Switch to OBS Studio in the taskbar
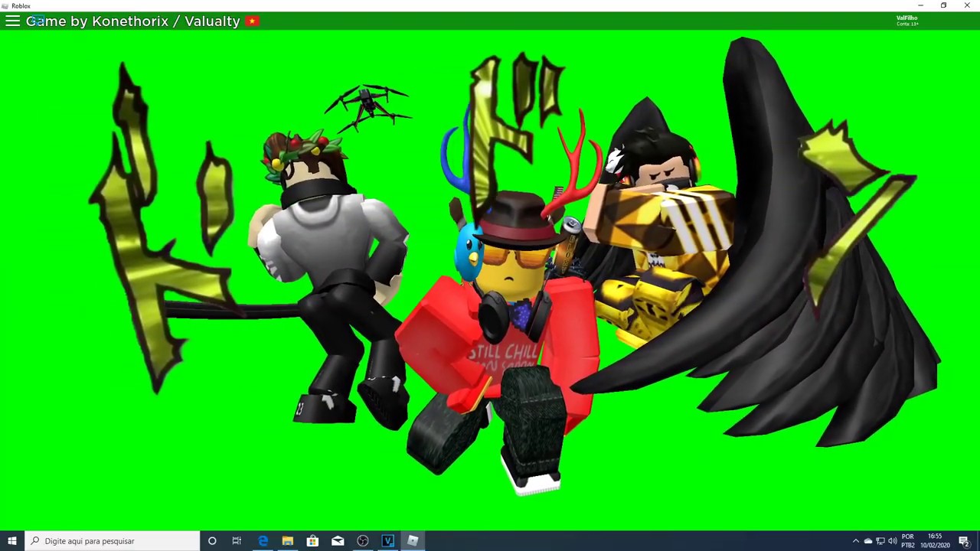 click(363, 541)
